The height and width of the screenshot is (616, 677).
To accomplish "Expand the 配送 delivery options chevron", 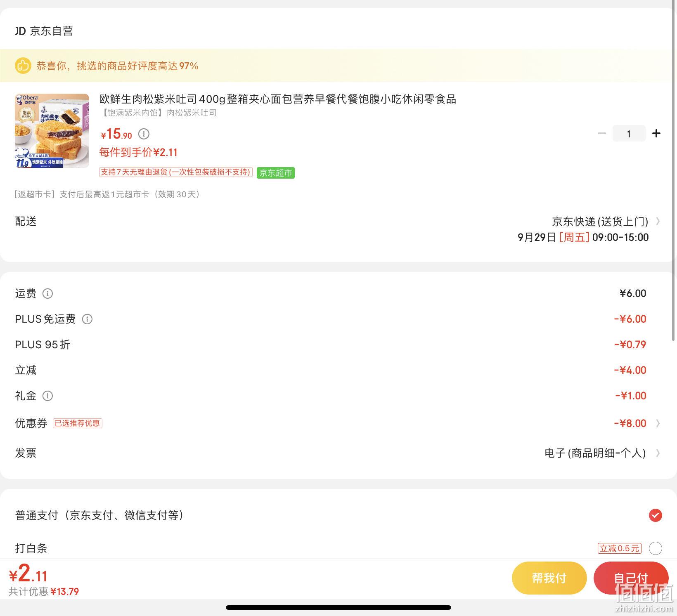I will tap(658, 222).
